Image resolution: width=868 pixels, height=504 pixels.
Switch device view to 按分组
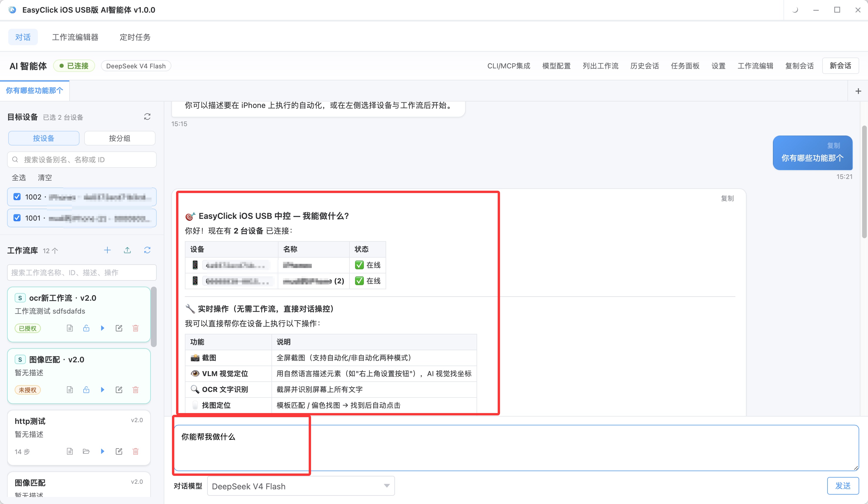119,138
